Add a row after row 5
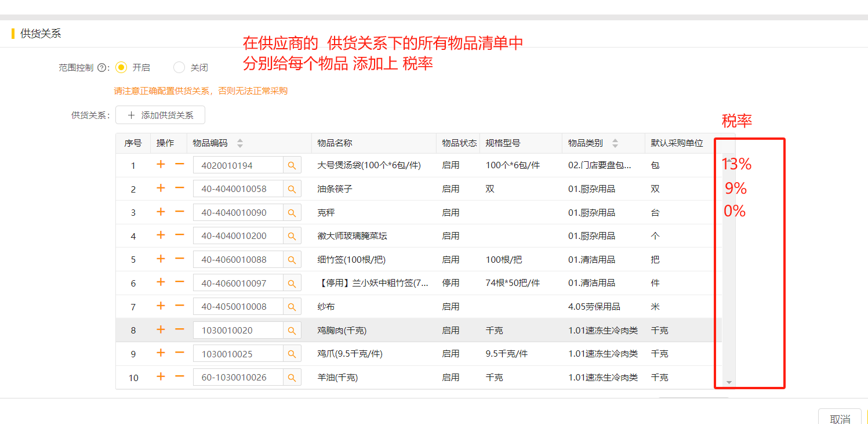This screenshot has height=424, width=868. [161, 259]
